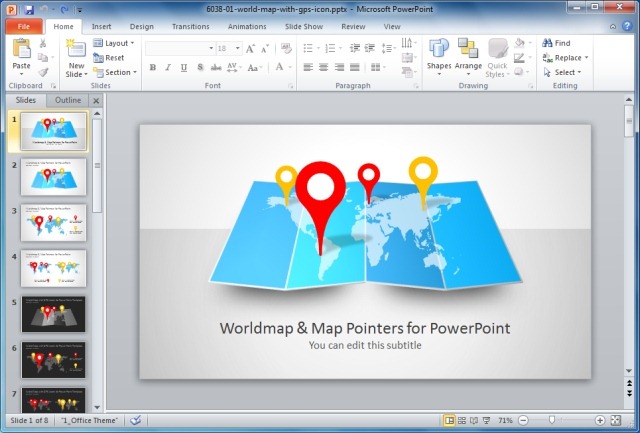Open the font color dropdown arrow
The height and width of the screenshot is (433, 640).
290,67
